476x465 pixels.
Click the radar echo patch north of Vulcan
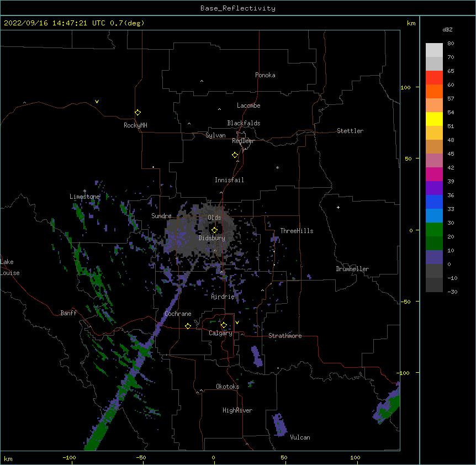coord(279,425)
